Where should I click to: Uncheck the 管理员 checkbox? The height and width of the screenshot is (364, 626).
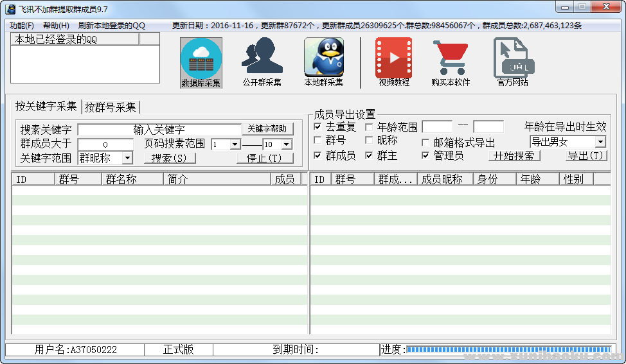(x=425, y=155)
